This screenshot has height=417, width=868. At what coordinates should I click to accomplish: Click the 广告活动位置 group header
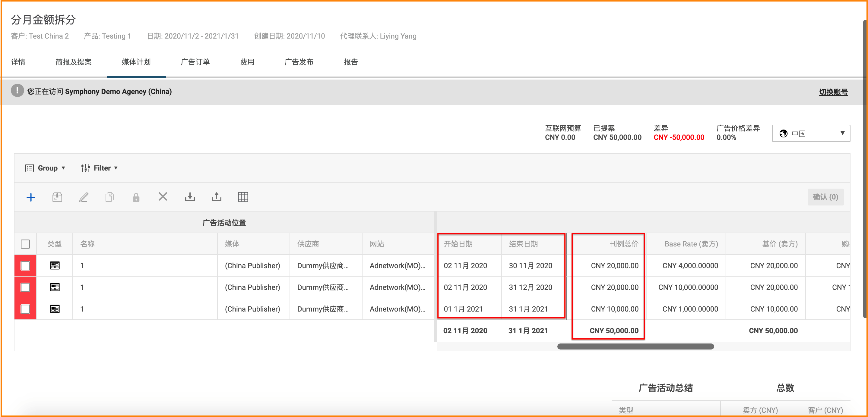(x=224, y=223)
